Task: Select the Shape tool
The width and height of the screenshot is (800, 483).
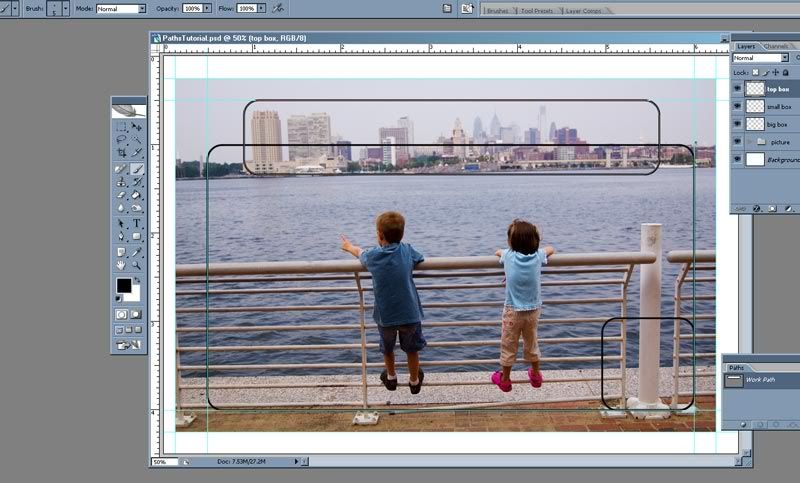Action: point(136,237)
